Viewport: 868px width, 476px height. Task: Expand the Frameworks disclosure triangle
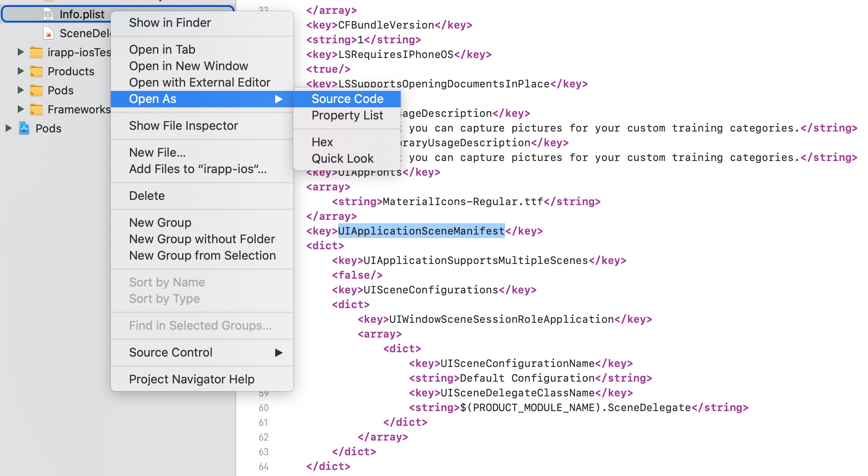20,109
